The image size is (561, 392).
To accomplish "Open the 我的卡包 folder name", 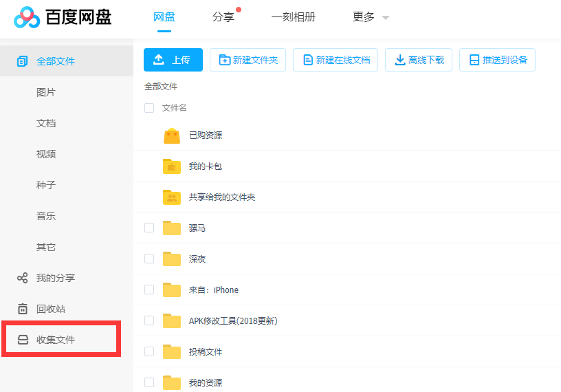I will pos(206,166).
